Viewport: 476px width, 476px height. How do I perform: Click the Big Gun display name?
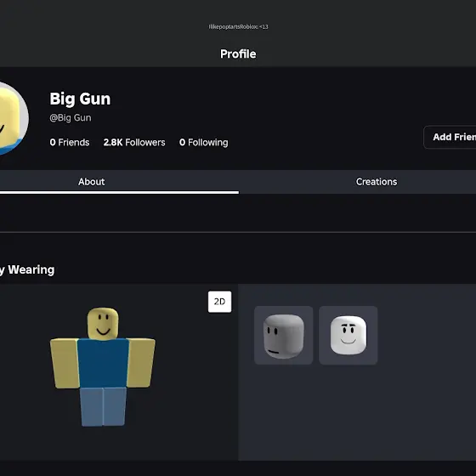[80, 99]
